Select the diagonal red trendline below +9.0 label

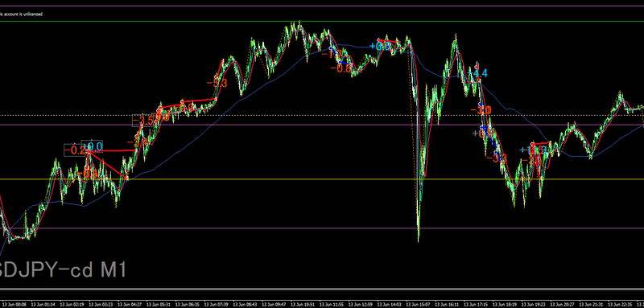pyautogui.click(x=108, y=165)
